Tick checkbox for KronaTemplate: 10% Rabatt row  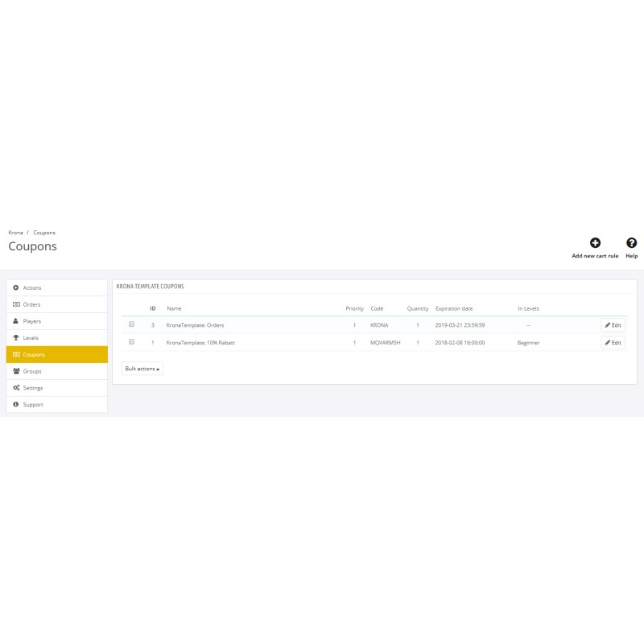131,341
